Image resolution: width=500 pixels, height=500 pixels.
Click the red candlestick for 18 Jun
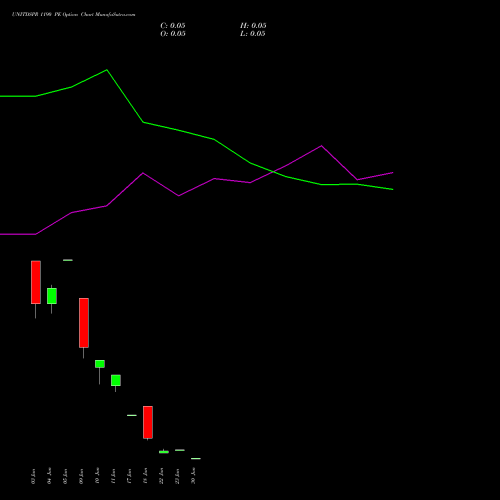coord(148,422)
